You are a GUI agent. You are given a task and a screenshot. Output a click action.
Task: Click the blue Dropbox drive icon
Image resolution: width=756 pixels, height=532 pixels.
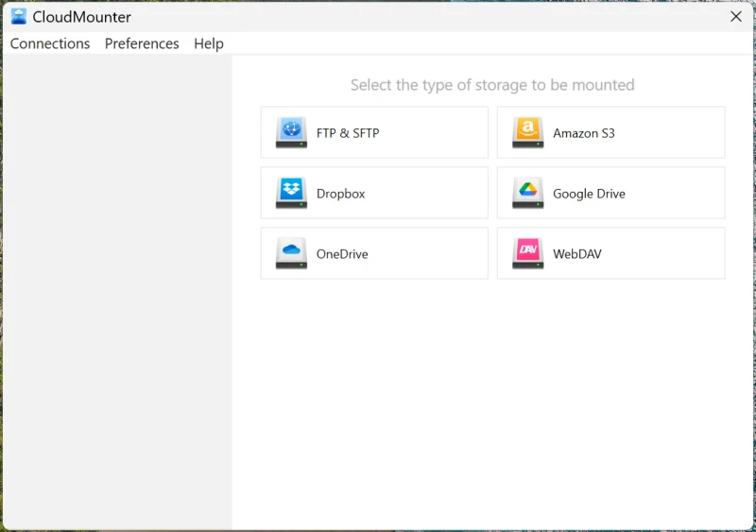coord(291,193)
